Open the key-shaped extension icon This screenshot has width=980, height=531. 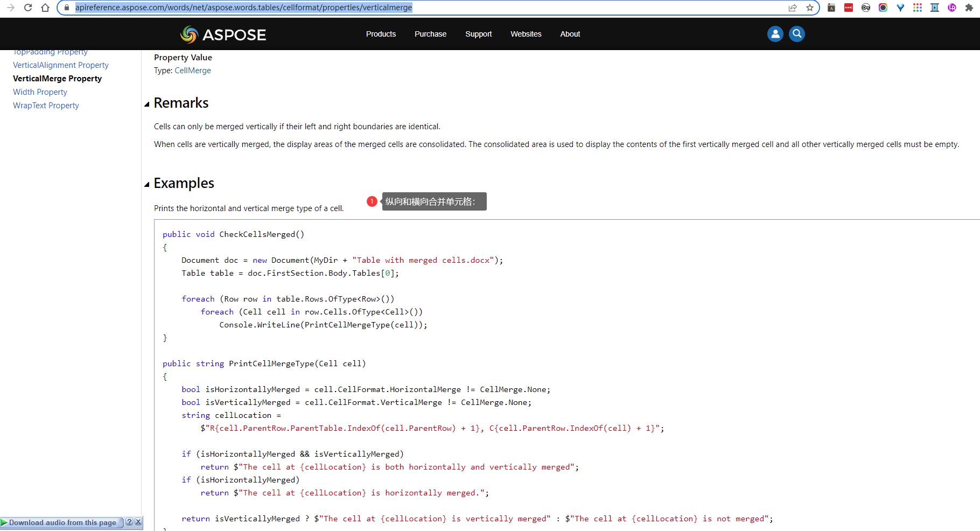tap(866, 8)
